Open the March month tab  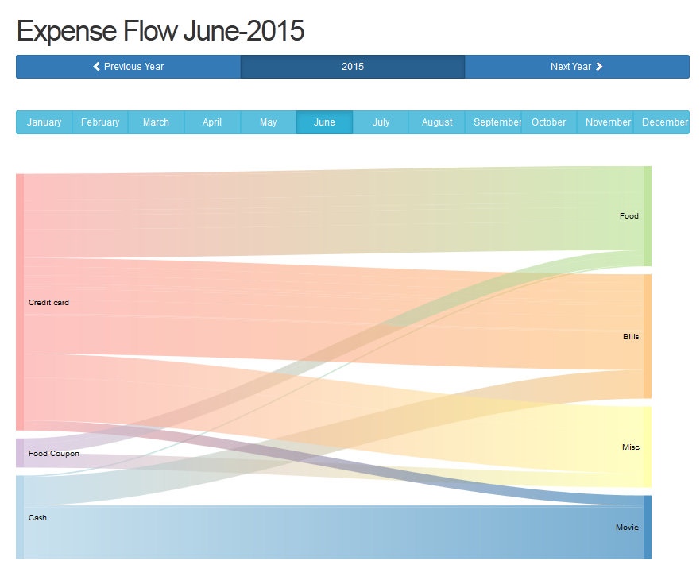tap(157, 122)
